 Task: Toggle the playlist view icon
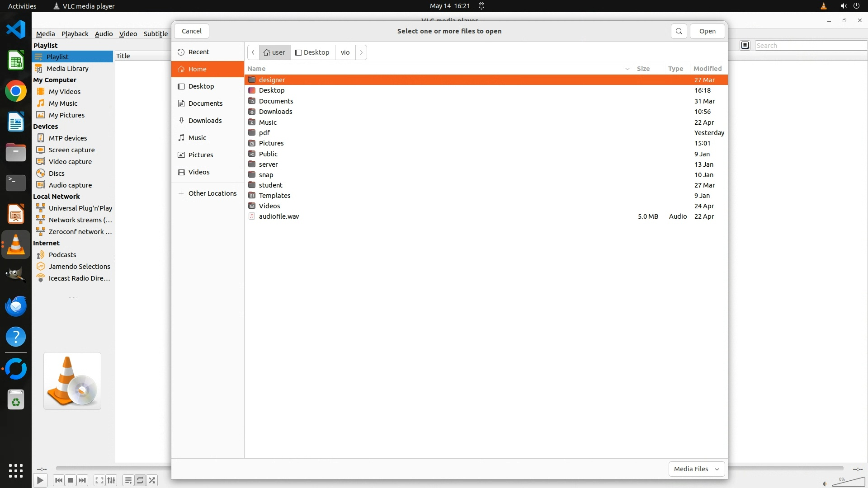coord(128,480)
